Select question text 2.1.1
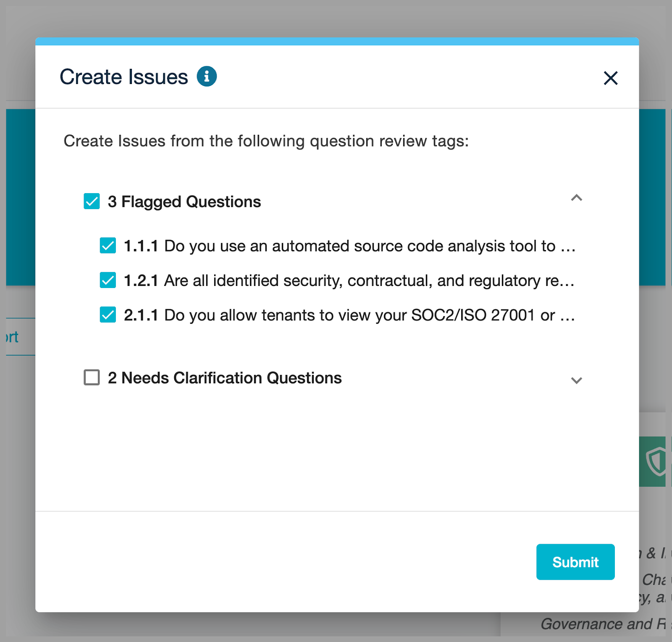The height and width of the screenshot is (642, 672). [349, 315]
